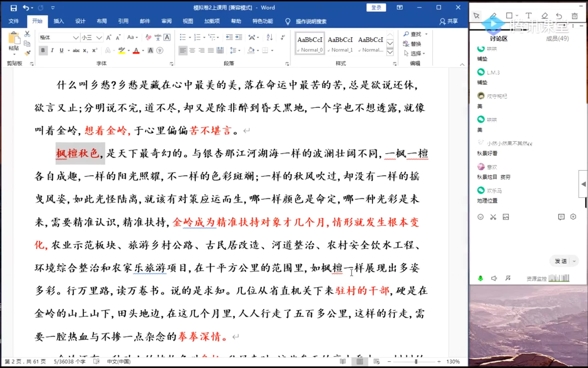Switch to the Layout tab

(102, 21)
